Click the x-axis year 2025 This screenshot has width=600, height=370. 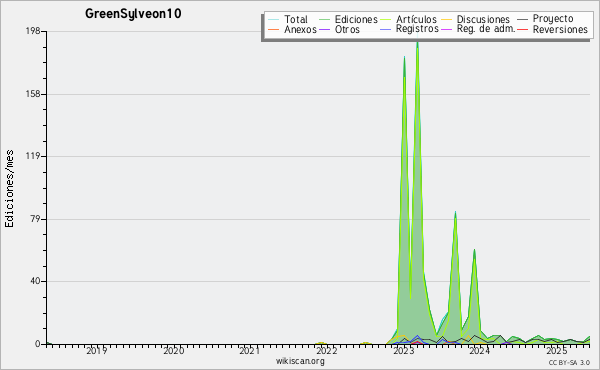[556, 351]
